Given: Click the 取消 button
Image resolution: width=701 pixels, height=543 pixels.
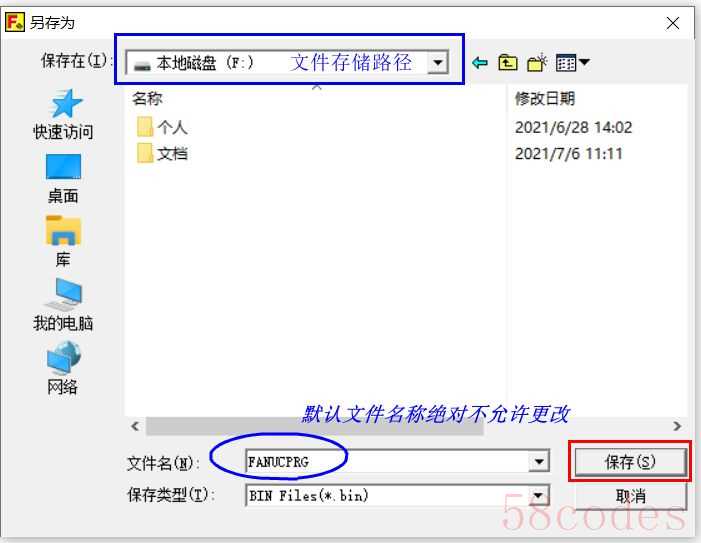Looking at the screenshot, I should (x=630, y=496).
